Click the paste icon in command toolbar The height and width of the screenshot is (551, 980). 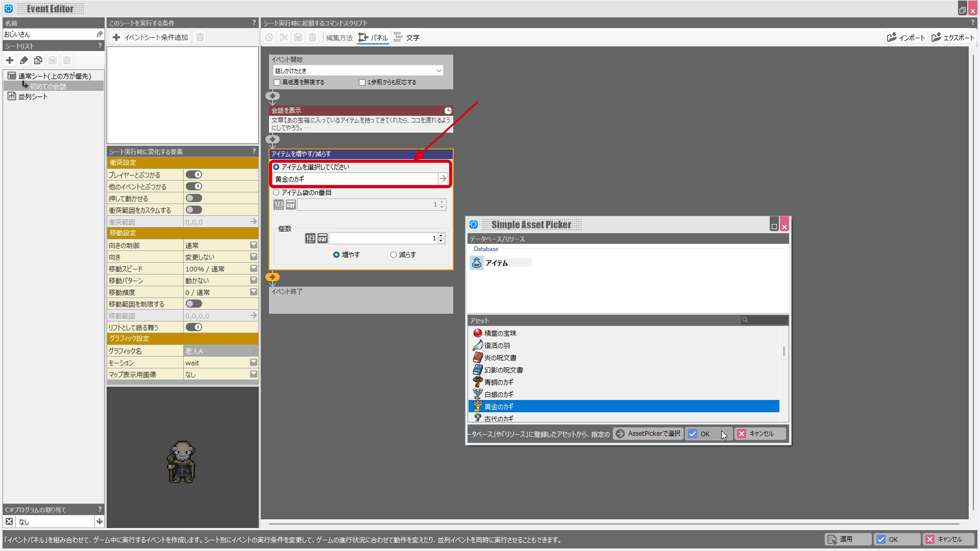298,37
